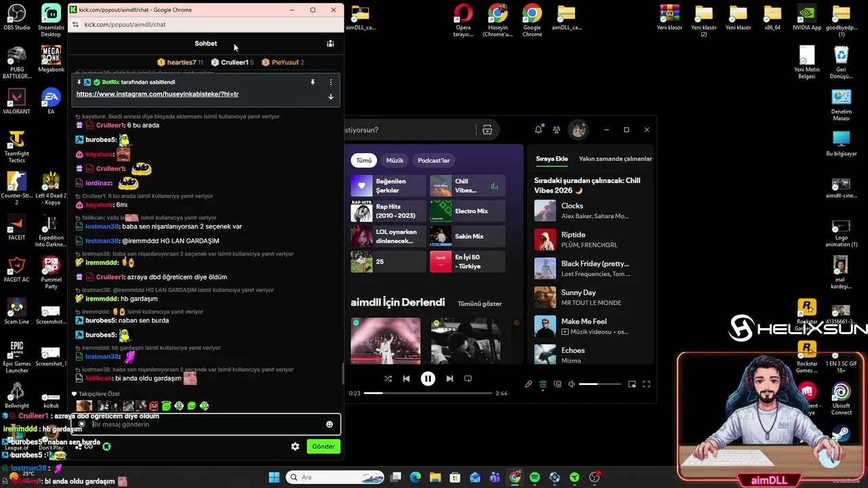The image size is (868, 488).
Task: Open Electro Mix tile
Action: click(467, 211)
